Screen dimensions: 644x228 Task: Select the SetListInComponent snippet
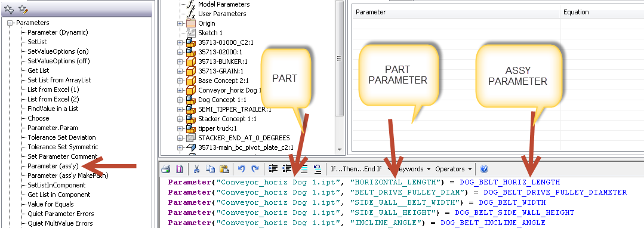pyautogui.click(x=56, y=185)
